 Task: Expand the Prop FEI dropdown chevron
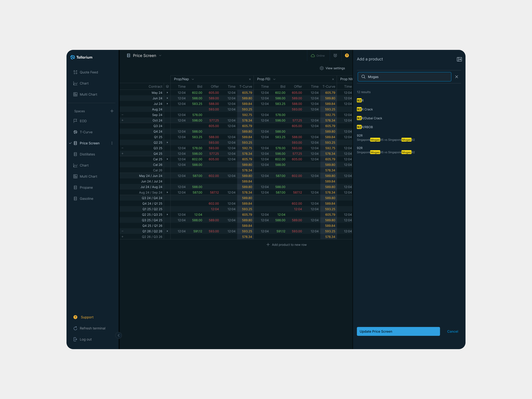[x=274, y=79]
